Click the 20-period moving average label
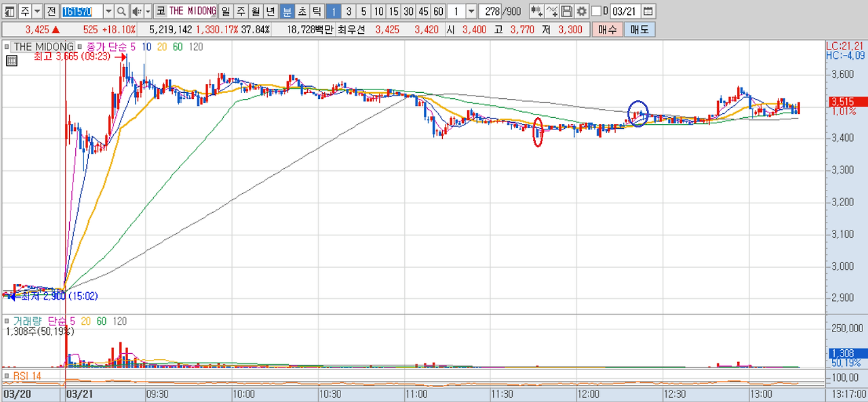This screenshot has width=868, height=402. 162,47
